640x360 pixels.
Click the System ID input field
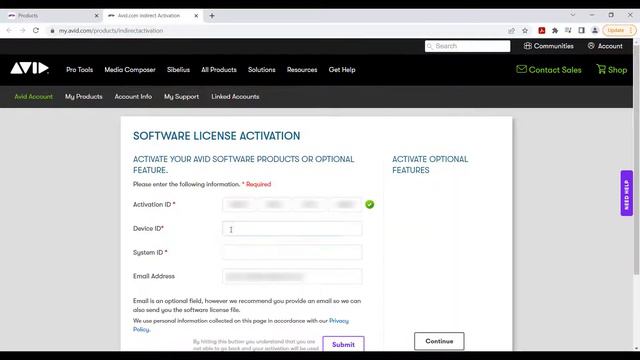[292, 252]
